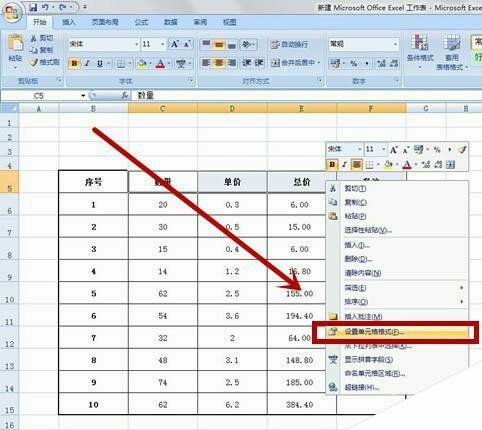
Task: Toggle Bold in the ribbon font group
Action: pos(74,63)
